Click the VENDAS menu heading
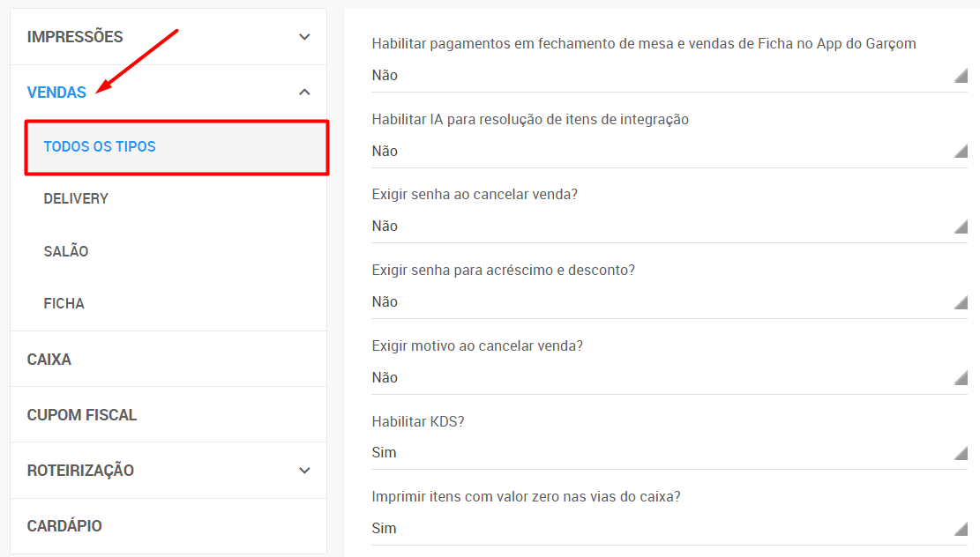 (56, 93)
